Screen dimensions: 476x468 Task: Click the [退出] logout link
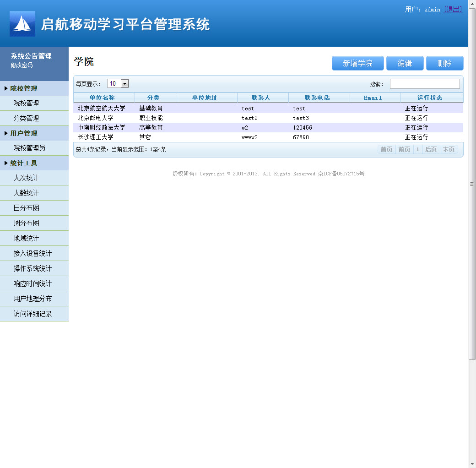tap(453, 9)
